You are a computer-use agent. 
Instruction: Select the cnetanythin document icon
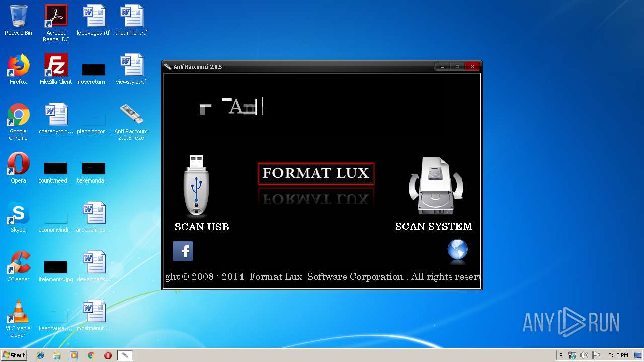coord(56,119)
